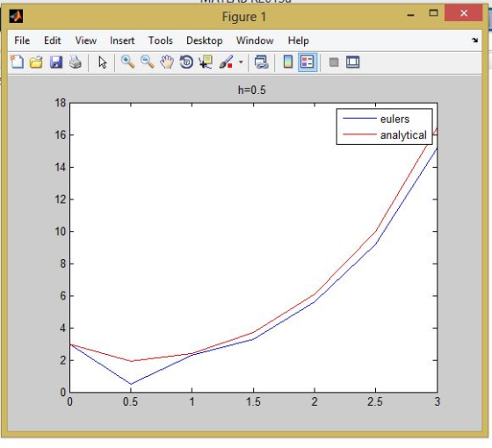Open the Brush color dropdown arrow
The width and height of the screenshot is (492, 448).
coord(241,62)
